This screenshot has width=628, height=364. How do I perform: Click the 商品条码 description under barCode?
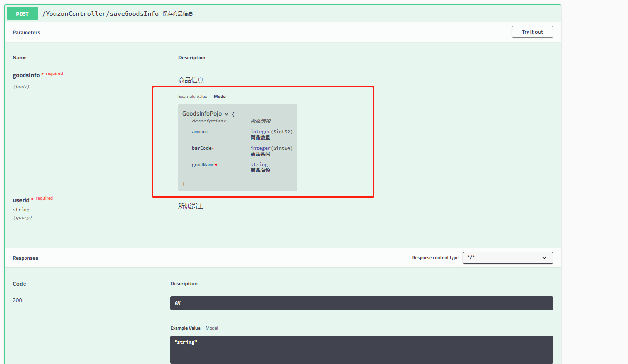(260, 154)
